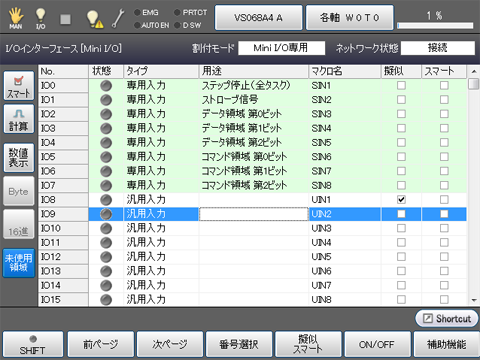Click the ON/OFF button
The height and width of the screenshot is (360, 480).
[x=377, y=345]
